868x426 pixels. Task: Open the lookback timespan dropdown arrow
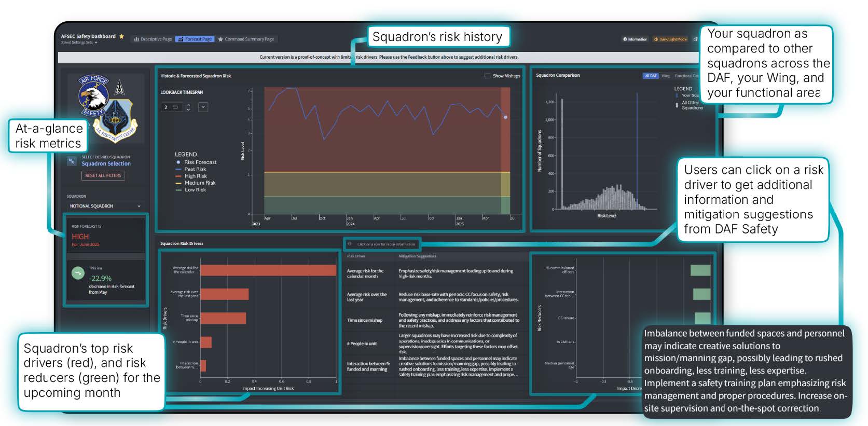tap(203, 107)
